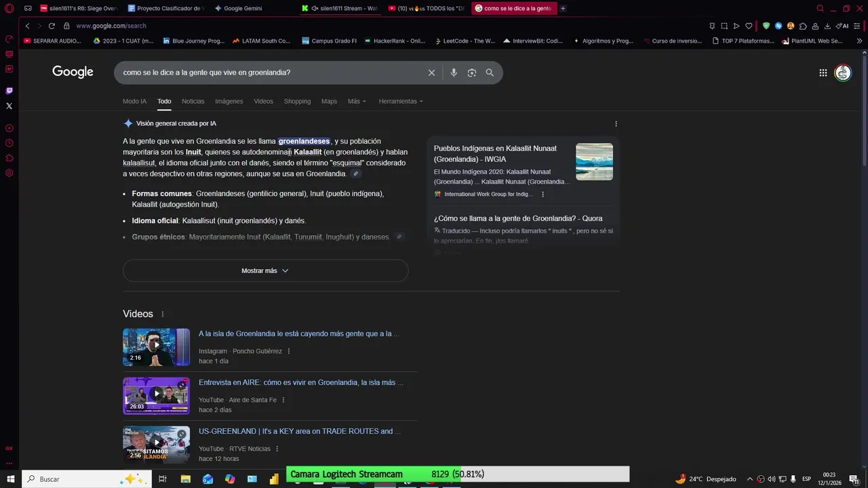Show more bookmarks bar overflow chevron
This screenshot has width=868, height=488.
860,41
